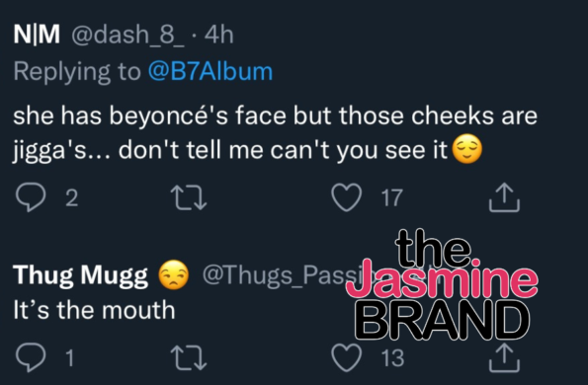Click the @Thugs_Passi handle
The height and width of the screenshot is (385, 588).
278,275
